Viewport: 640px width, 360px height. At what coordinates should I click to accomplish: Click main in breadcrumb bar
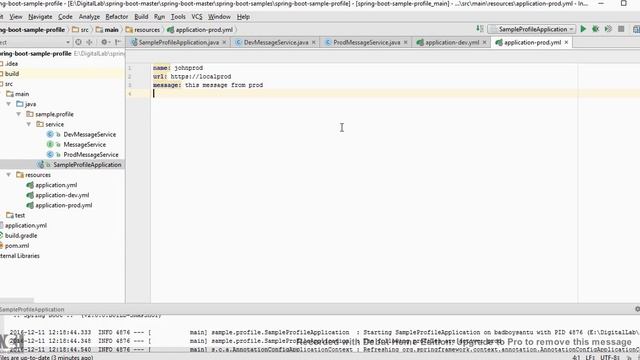[107, 29]
